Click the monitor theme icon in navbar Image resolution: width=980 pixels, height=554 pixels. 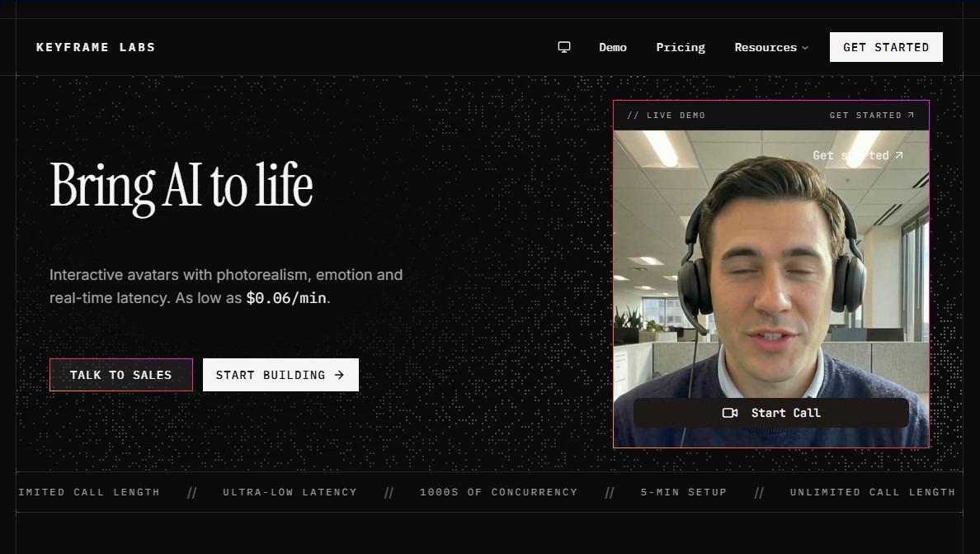click(x=563, y=48)
